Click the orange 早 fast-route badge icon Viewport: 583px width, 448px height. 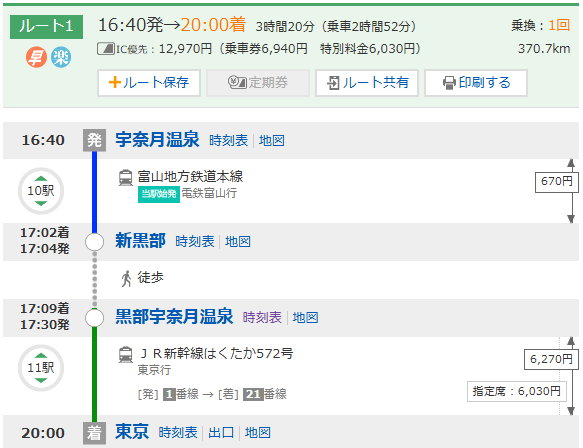[36, 58]
